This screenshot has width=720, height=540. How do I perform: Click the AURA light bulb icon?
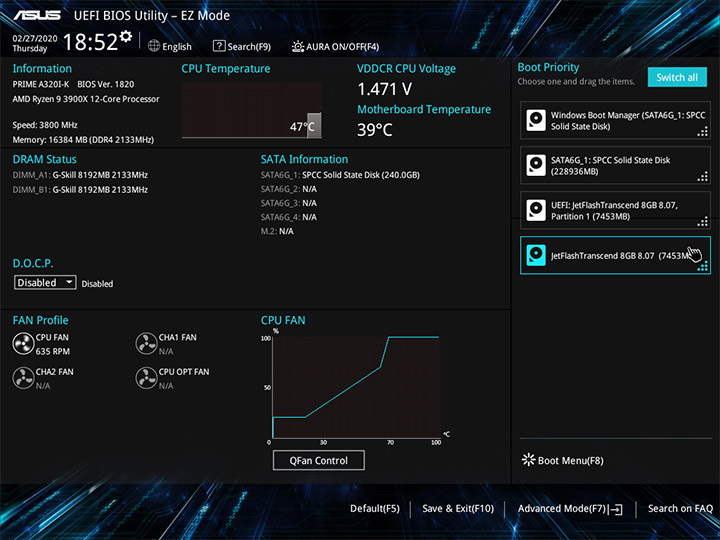point(298,46)
